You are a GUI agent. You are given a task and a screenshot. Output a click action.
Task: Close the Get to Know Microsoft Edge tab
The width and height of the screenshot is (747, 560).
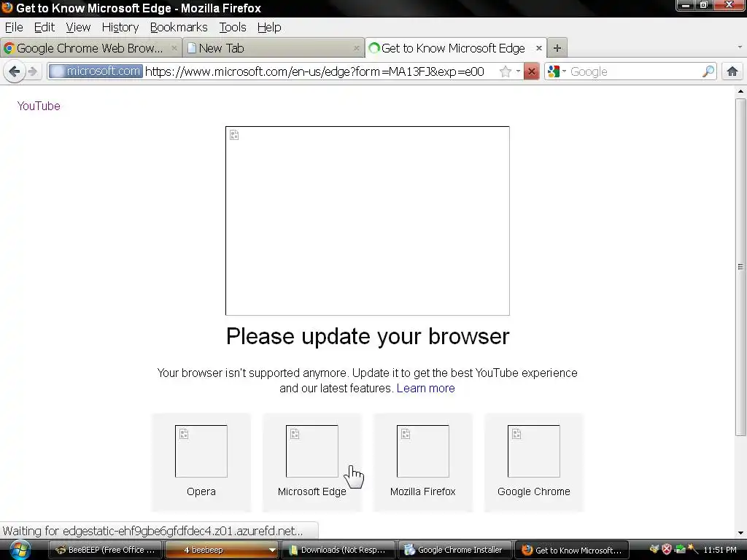point(539,48)
